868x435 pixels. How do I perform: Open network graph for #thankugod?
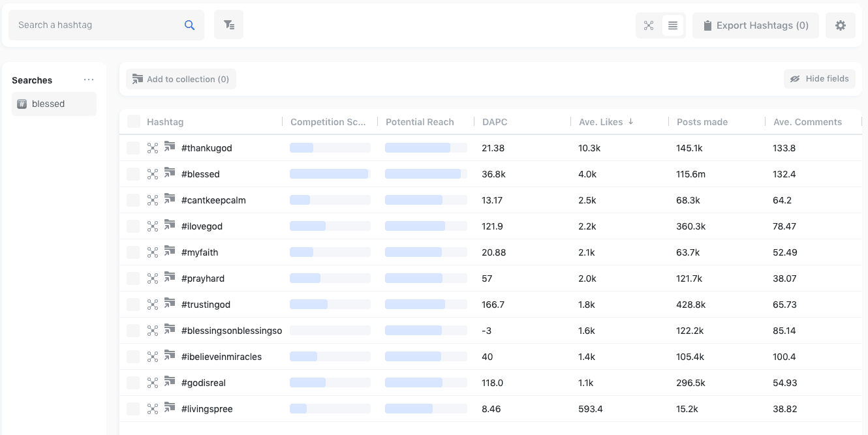tap(153, 148)
